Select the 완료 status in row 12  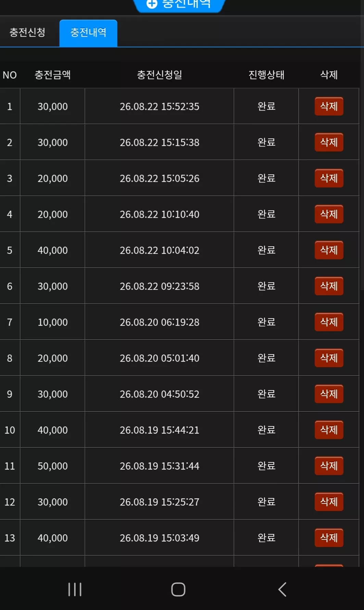(x=266, y=502)
